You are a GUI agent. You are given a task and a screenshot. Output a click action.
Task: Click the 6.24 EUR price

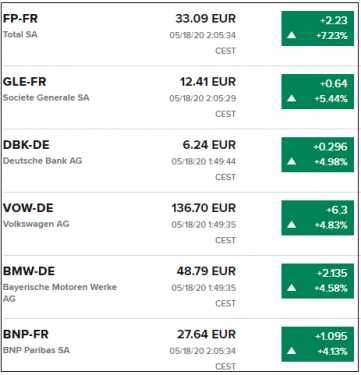coord(209,145)
